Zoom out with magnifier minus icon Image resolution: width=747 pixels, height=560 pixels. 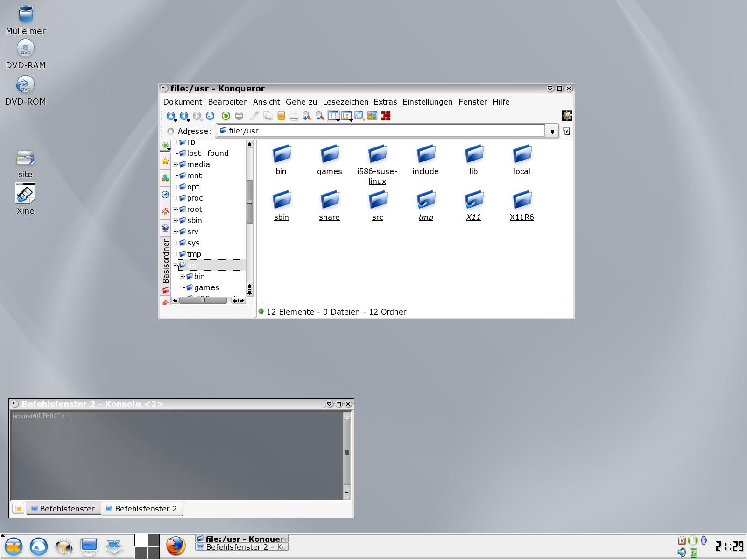pyautogui.click(x=320, y=116)
